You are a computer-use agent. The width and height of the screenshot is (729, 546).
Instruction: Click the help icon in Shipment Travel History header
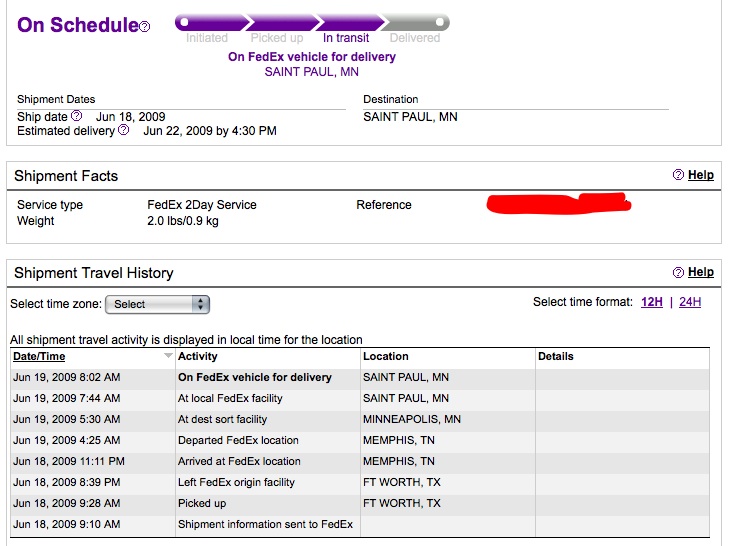click(x=678, y=272)
